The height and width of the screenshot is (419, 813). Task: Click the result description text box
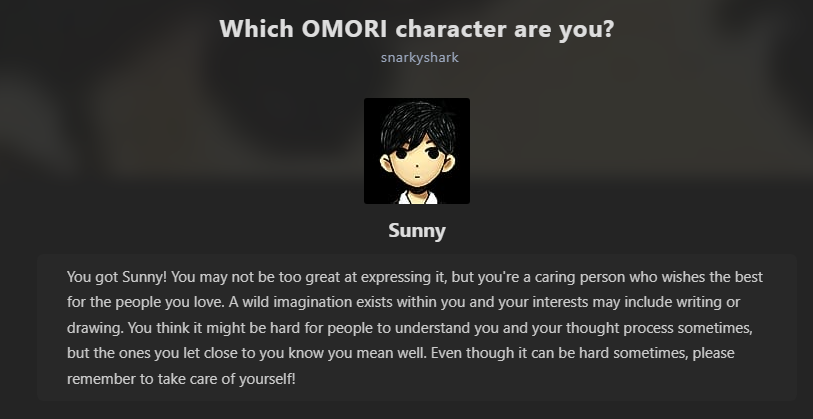416,327
